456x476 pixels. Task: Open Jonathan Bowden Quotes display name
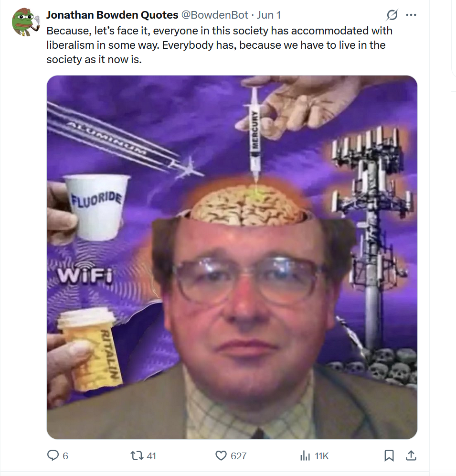click(112, 15)
